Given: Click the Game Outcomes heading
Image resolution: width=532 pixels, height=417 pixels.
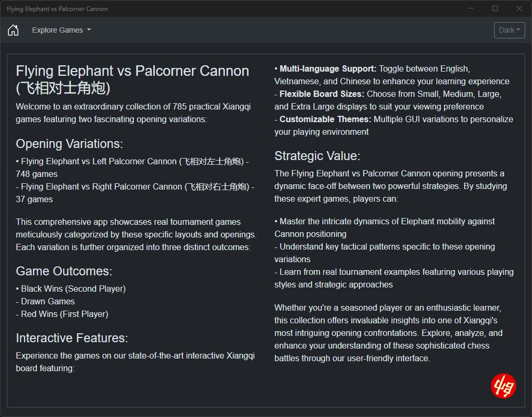Looking at the screenshot, I should coord(64,271).
